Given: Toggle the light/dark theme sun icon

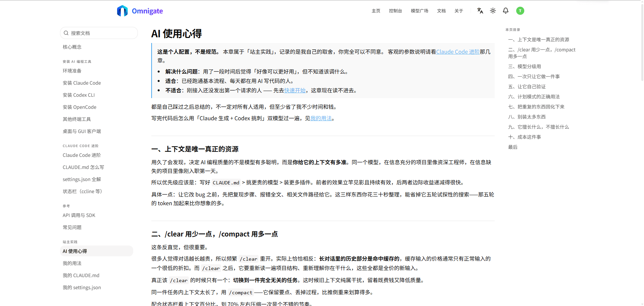Looking at the screenshot, I should (493, 11).
